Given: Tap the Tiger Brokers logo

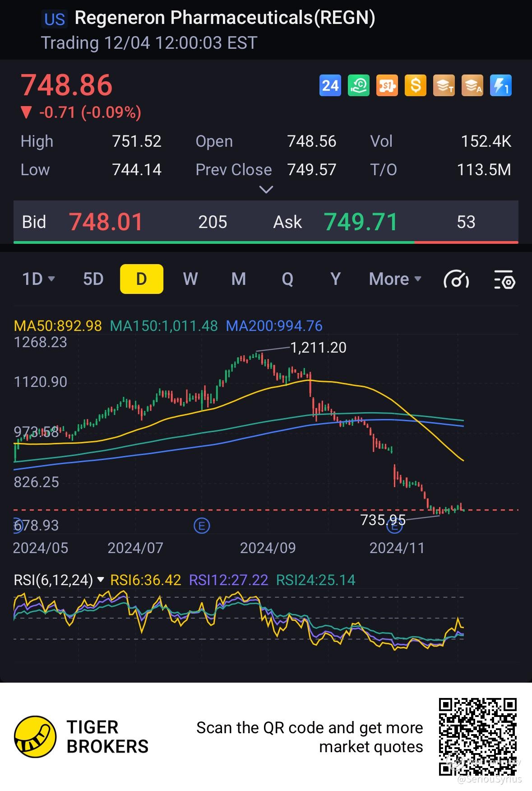Looking at the screenshot, I should [35, 737].
